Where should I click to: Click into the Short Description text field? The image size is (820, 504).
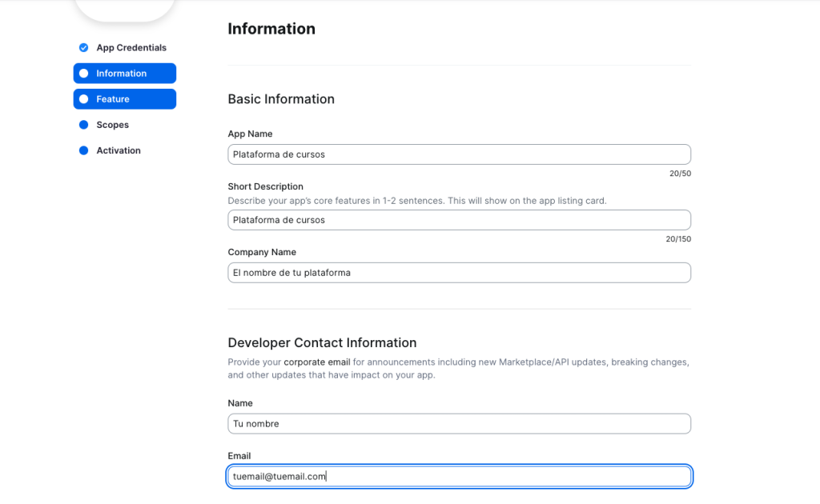click(459, 220)
